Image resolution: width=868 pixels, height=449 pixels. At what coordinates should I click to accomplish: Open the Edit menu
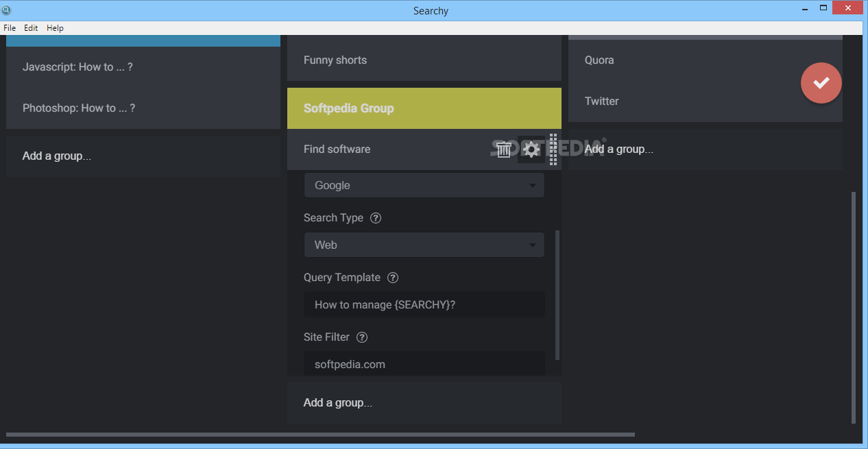(31, 28)
